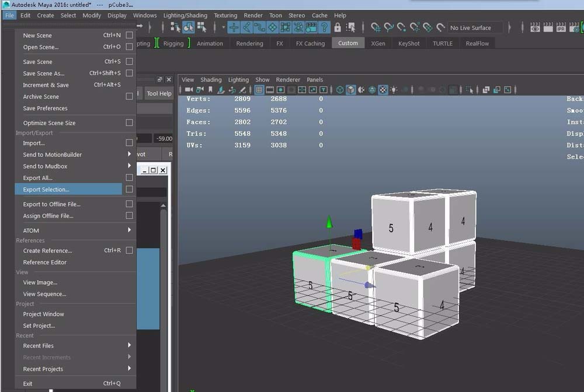The height and width of the screenshot is (392, 584).
Task: Click the lock selection icon in status line
Action: tap(336, 28)
